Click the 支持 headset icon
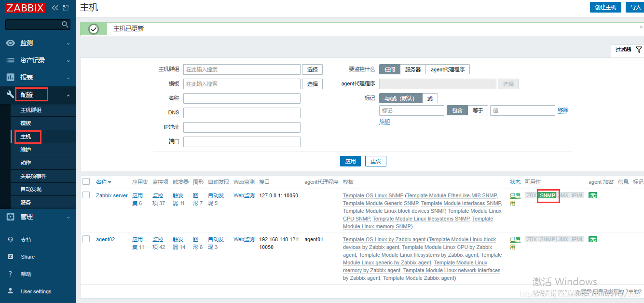644x303 pixels. (10, 240)
